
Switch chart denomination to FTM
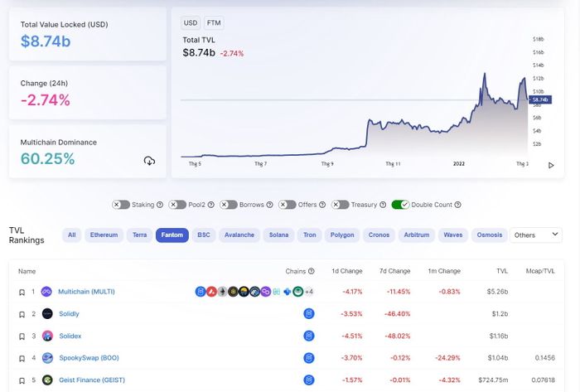[x=214, y=23]
